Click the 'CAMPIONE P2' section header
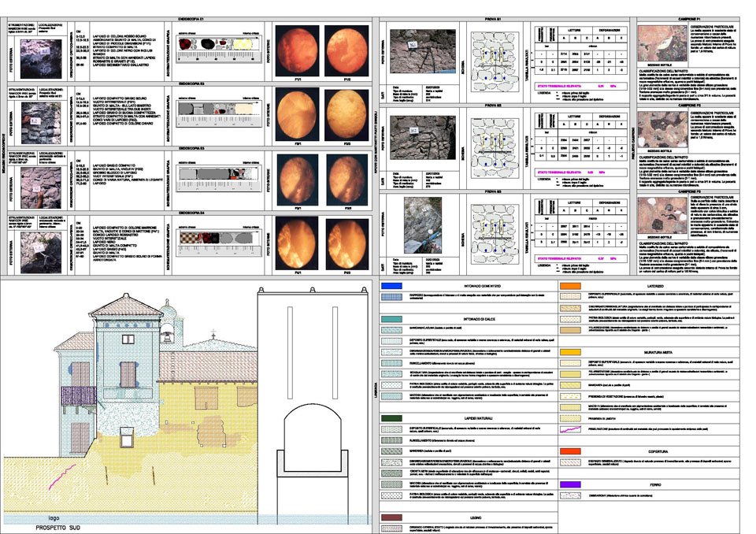The width and height of the screenshot is (756, 534). (x=690, y=106)
